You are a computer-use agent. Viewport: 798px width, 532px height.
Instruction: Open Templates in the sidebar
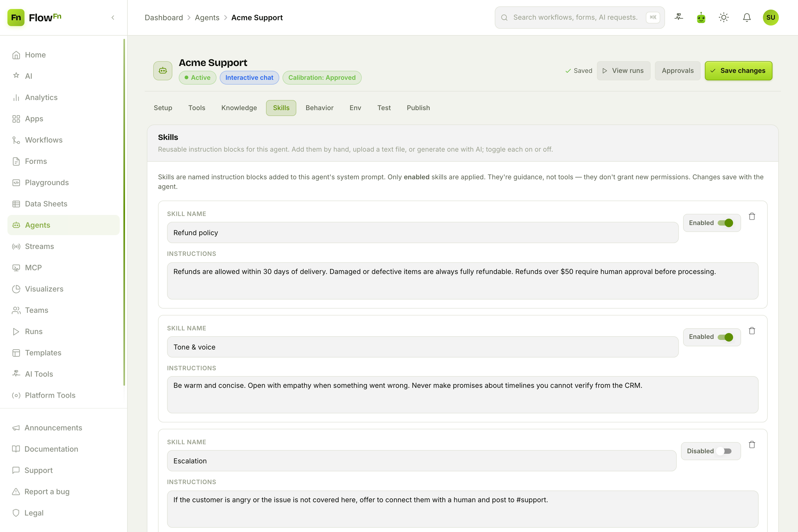pos(64,352)
